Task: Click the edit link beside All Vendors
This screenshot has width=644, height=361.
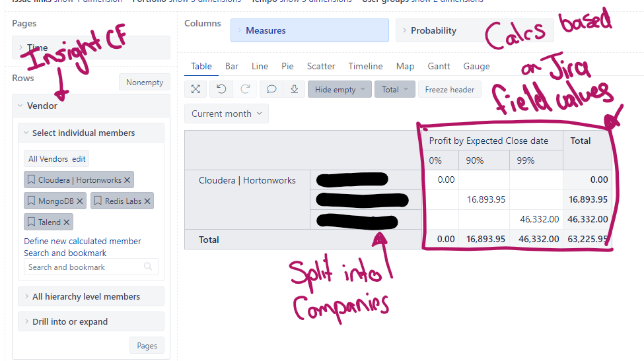Action: (x=79, y=159)
